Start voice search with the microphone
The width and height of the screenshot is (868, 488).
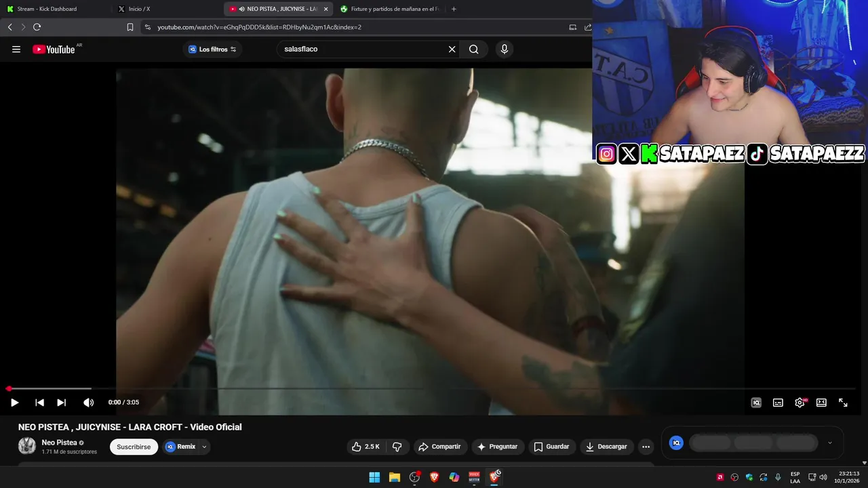click(x=504, y=49)
